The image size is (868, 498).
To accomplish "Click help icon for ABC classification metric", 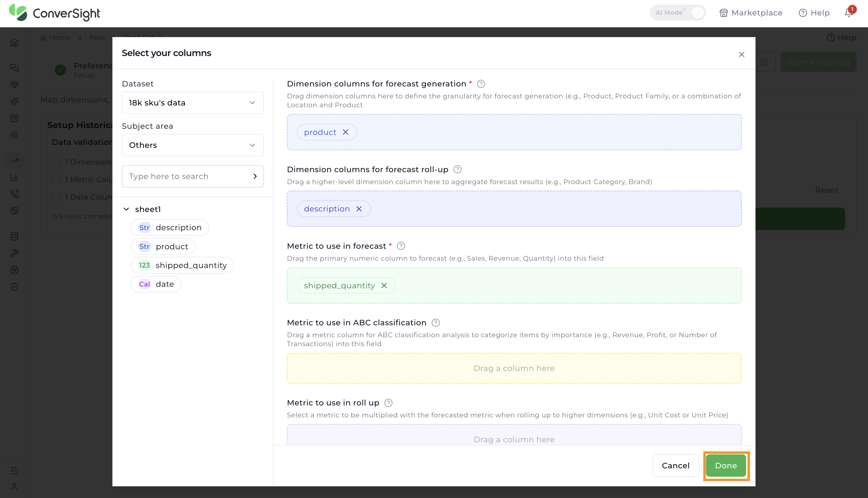I will tap(435, 323).
